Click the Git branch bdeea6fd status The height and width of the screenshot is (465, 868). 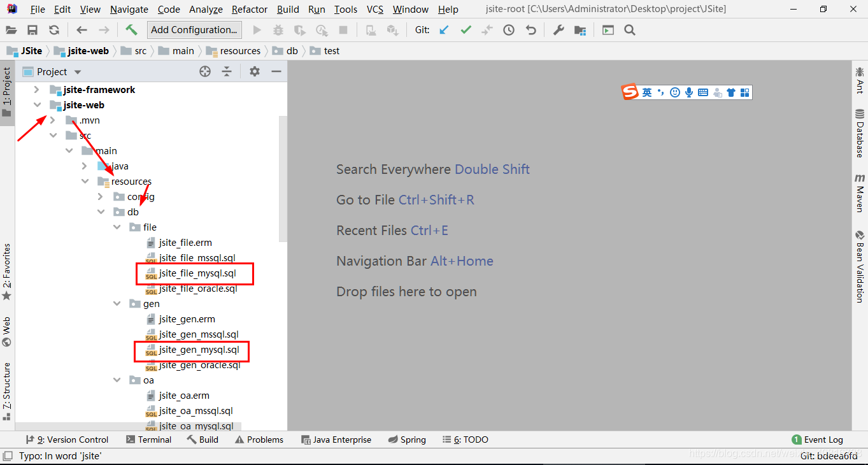tap(829, 456)
